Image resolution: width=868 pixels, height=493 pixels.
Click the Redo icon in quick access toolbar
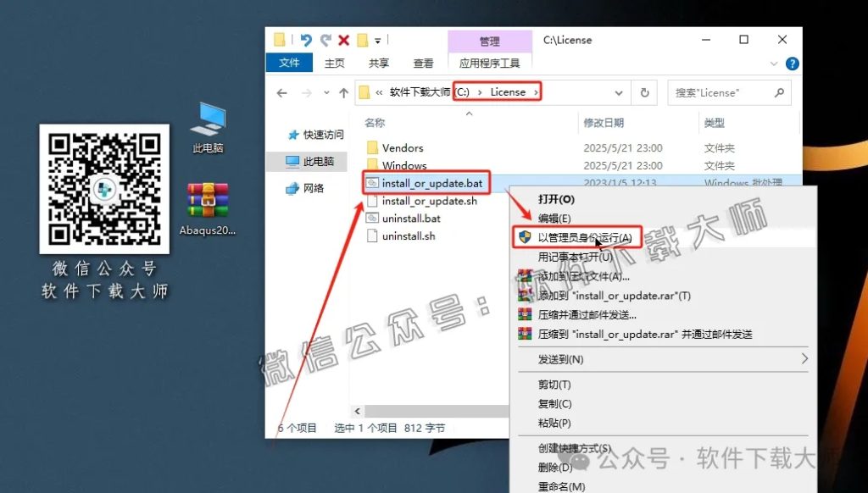point(325,39)
